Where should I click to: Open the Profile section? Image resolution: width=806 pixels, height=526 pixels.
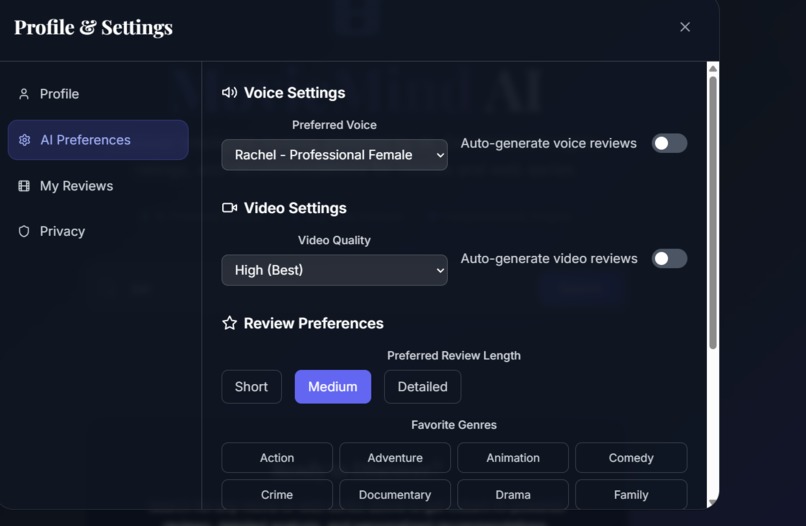tap(98, 94)
